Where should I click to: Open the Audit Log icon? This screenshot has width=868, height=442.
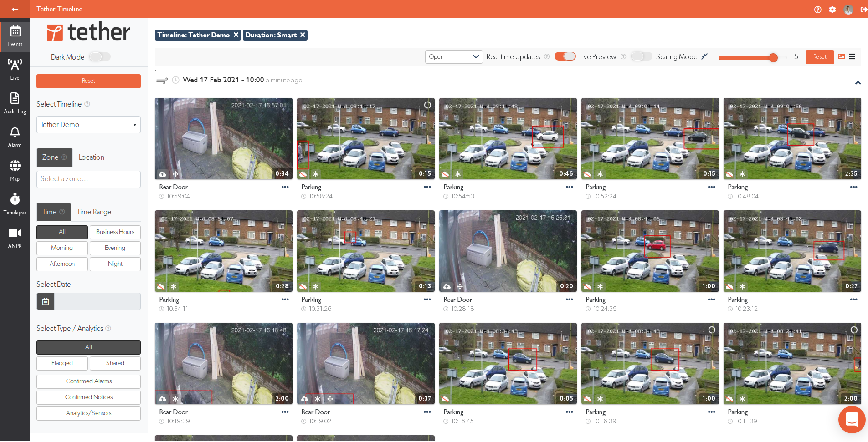15,102
